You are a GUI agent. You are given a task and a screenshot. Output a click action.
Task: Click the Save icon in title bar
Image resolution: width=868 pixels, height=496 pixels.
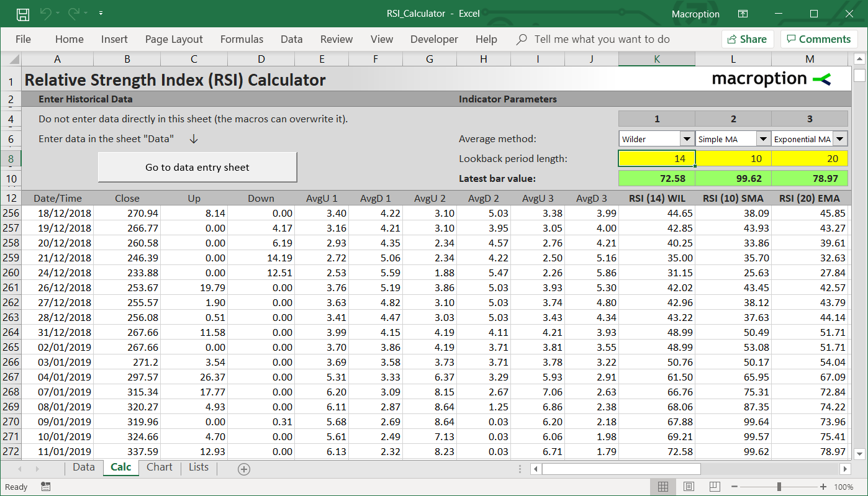(x=23, y=14)
